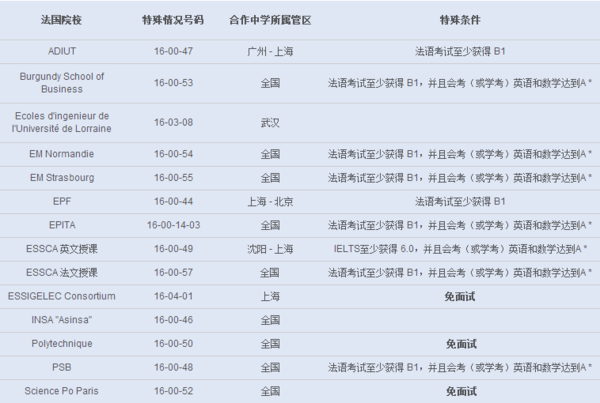The height and width of the screenshot is (403, 600).
Task: Select code 16-00-54
Action: [173, 154]
